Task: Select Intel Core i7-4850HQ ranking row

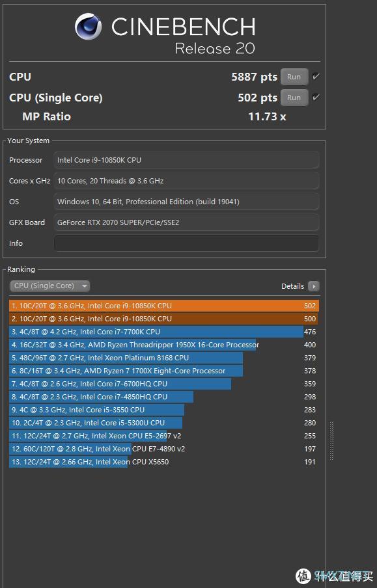Action: click(x=164, y=397)
